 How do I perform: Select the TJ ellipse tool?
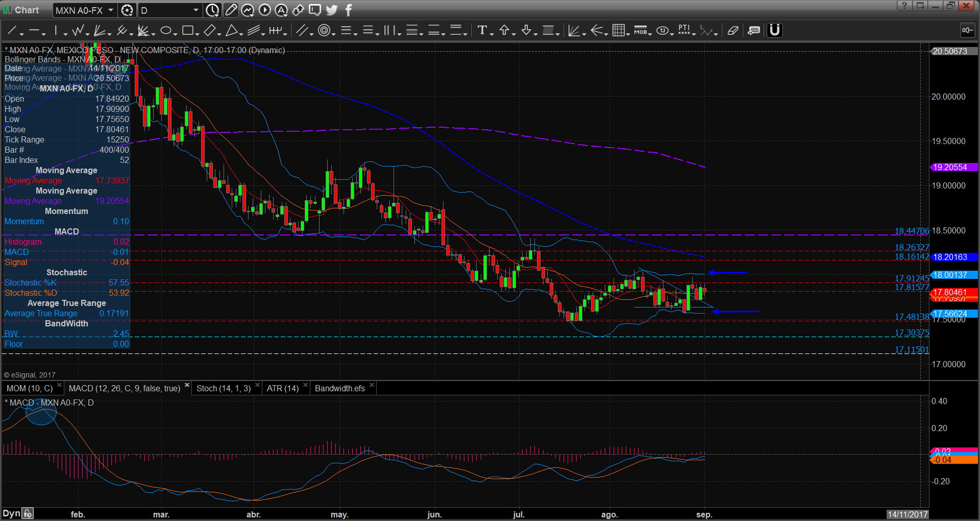tap(663, 31)
